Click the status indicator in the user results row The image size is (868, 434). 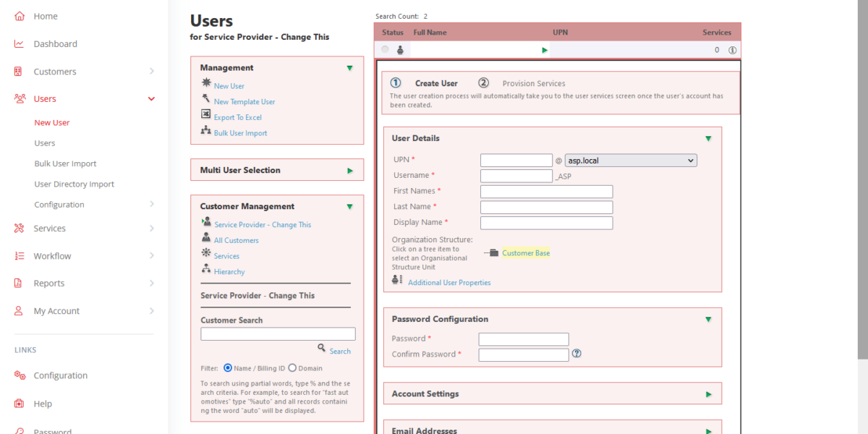(384, 49)
